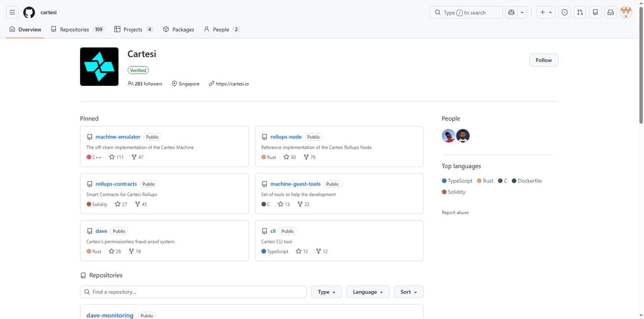Screen dimensions: 644x319
Task: View dave's 26 stars
Action: tap(115, 251)
